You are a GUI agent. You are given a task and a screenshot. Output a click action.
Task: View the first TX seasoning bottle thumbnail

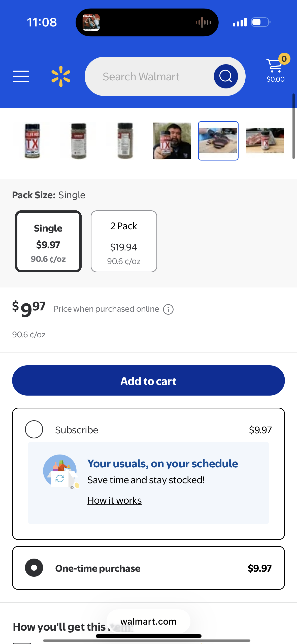coord(32,141)
